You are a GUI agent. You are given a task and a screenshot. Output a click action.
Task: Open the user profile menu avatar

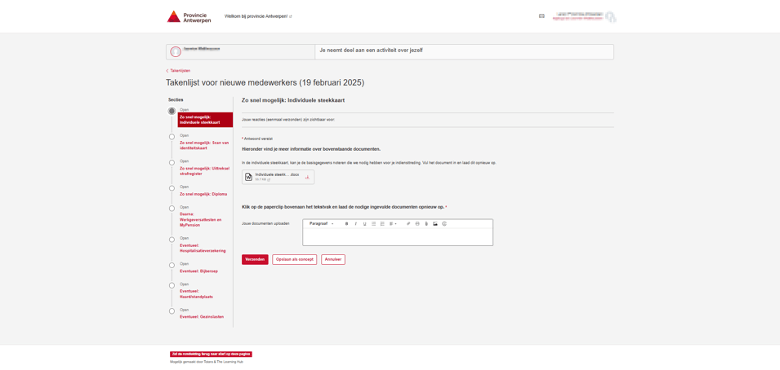pyautogui.click(x=610, y=17)
